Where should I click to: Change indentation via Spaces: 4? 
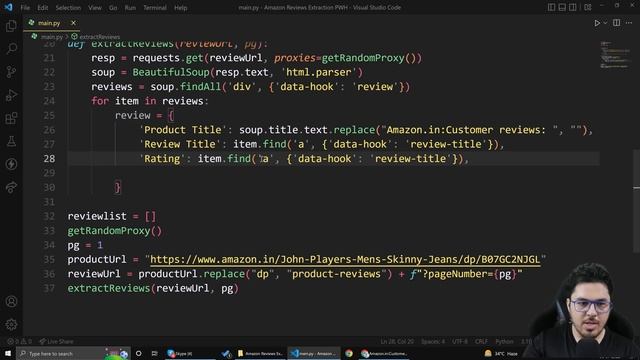tap(433, 341)
